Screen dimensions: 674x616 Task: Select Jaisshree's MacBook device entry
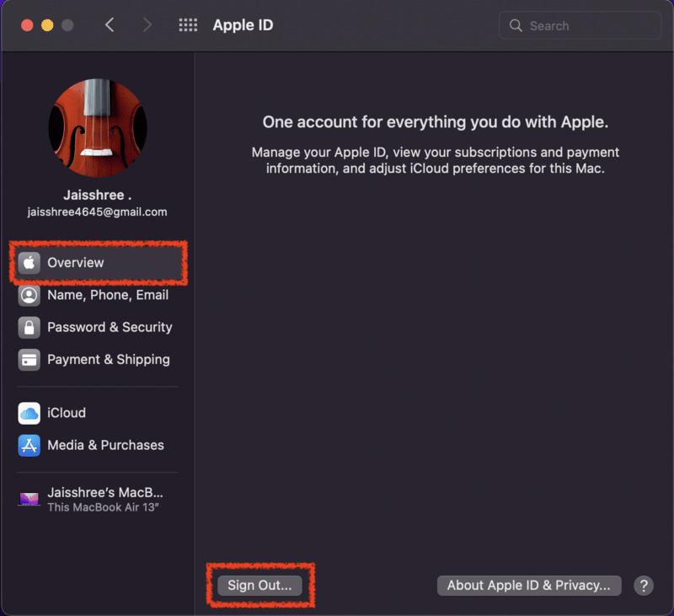(99, 499)
